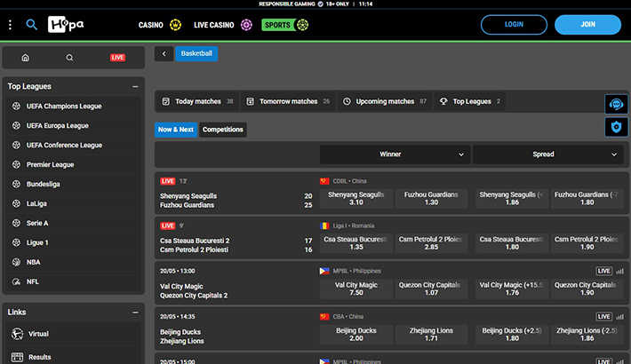Show Tomorrow matches
631x364 pixels.
click(x=288, y=101)
